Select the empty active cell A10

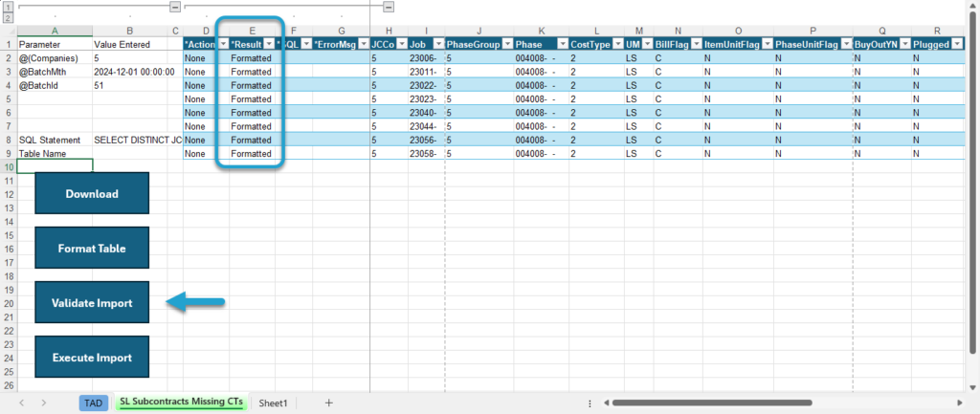pos(55,166)
